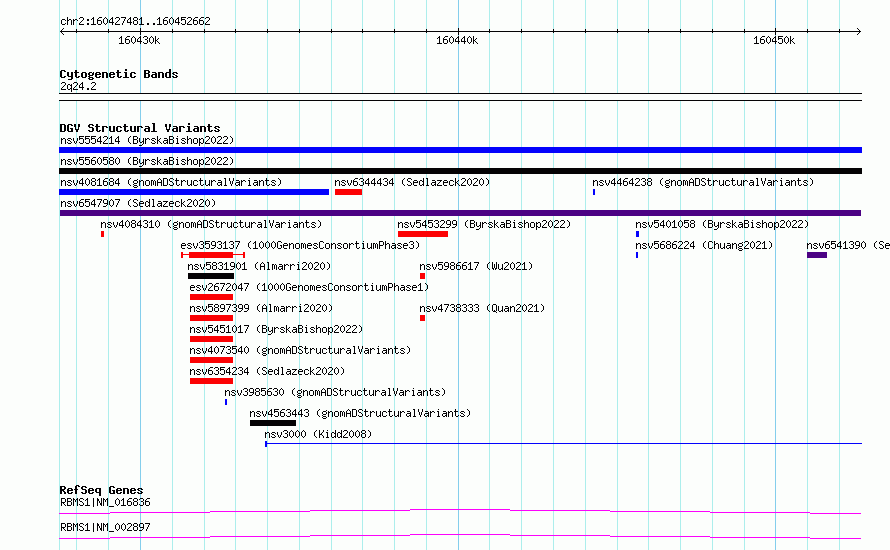Viewport: 890px width, 550px height.
Task: Click the chr2:160427481..160452662 position label
Action: click(135, 21)
